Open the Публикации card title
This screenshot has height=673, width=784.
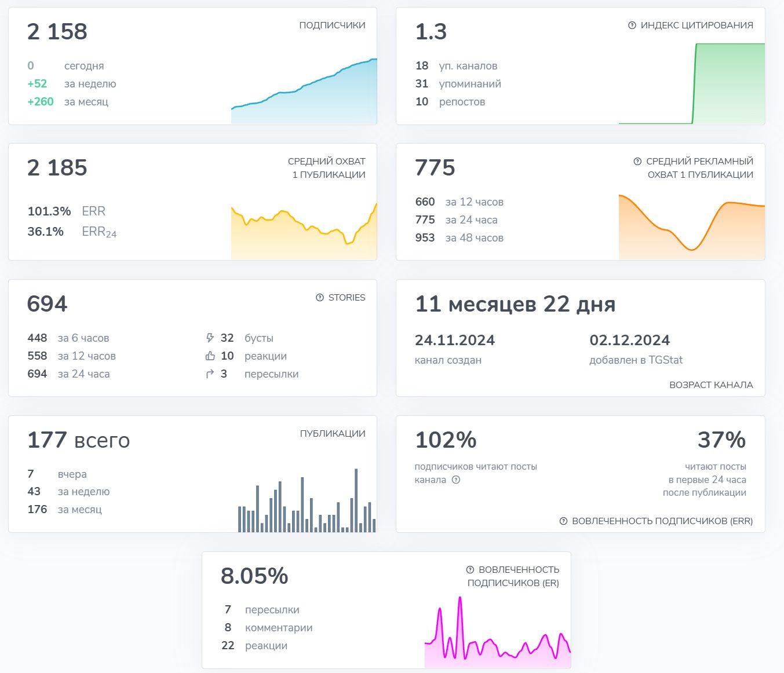pyautogui.click(x=333, y=434)
